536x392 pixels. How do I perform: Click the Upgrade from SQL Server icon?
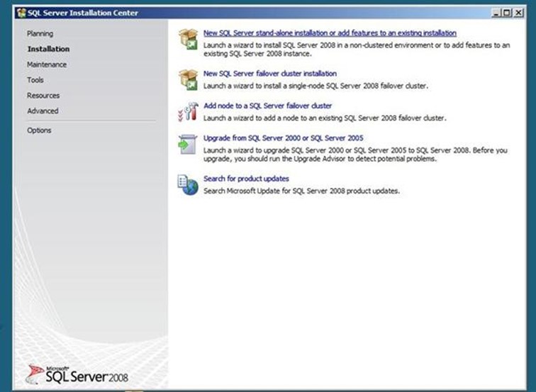(x=188, y=144)
